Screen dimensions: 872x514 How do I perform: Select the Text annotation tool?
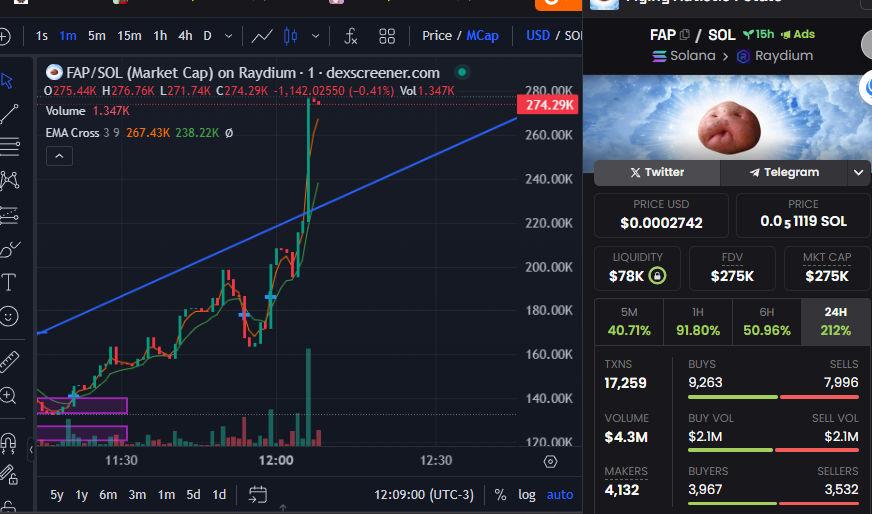click(x=9, y=283)
